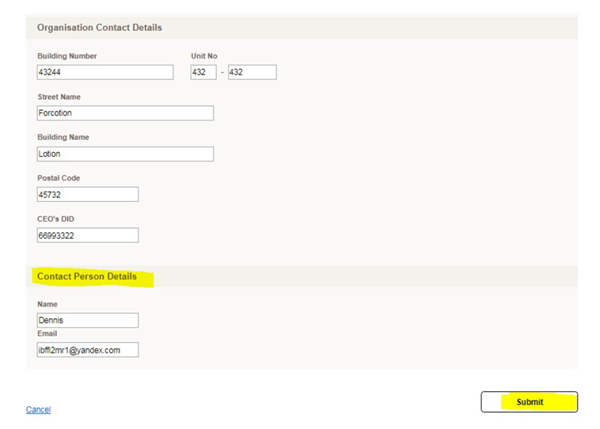The height and width of the screenshot is (429, 600).
Task: Select the Name field containing Dennis
Action: pyautogui.click(x=87, y=321)
